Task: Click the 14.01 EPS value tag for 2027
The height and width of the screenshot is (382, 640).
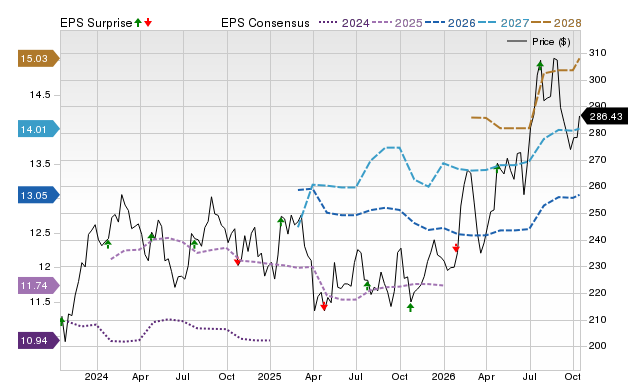Action: (38, 129)
